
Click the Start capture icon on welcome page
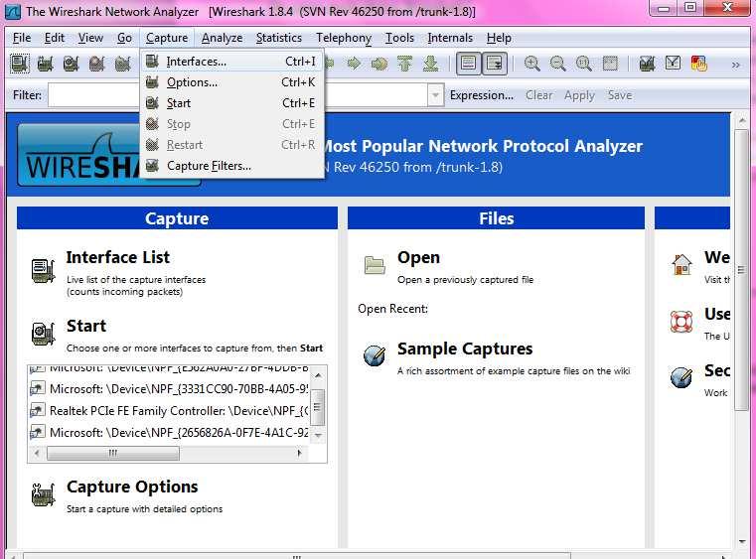coord(44,334)
